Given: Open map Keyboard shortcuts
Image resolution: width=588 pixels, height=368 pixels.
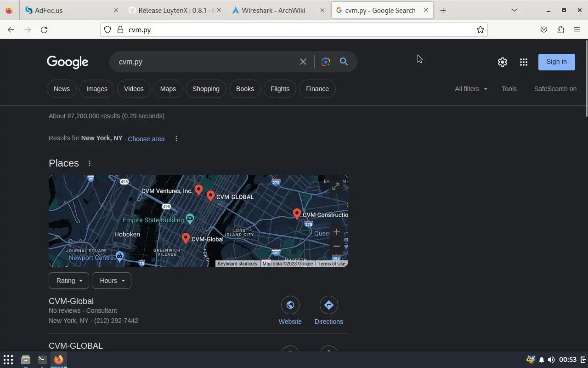Looking at the screenshot, I should [x=237, y=264].
